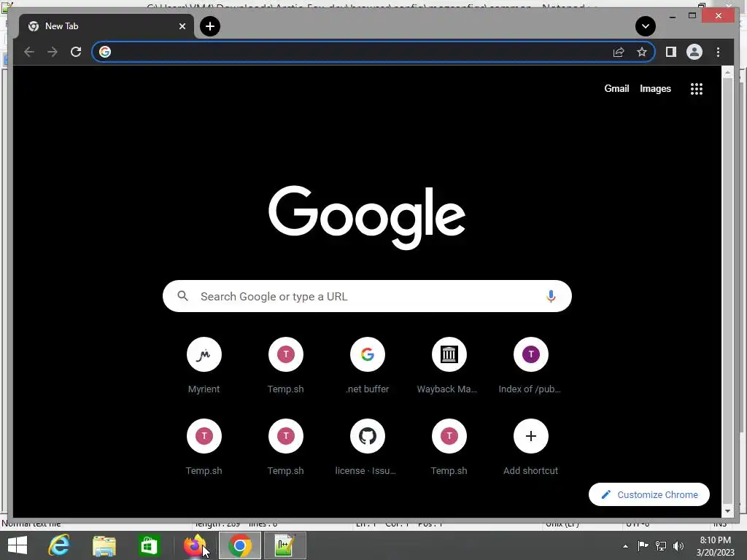Switch to Notepad++ on taskbar
Image resolution: width=747 pixels, height=560 pixels.
coord(285,545)
